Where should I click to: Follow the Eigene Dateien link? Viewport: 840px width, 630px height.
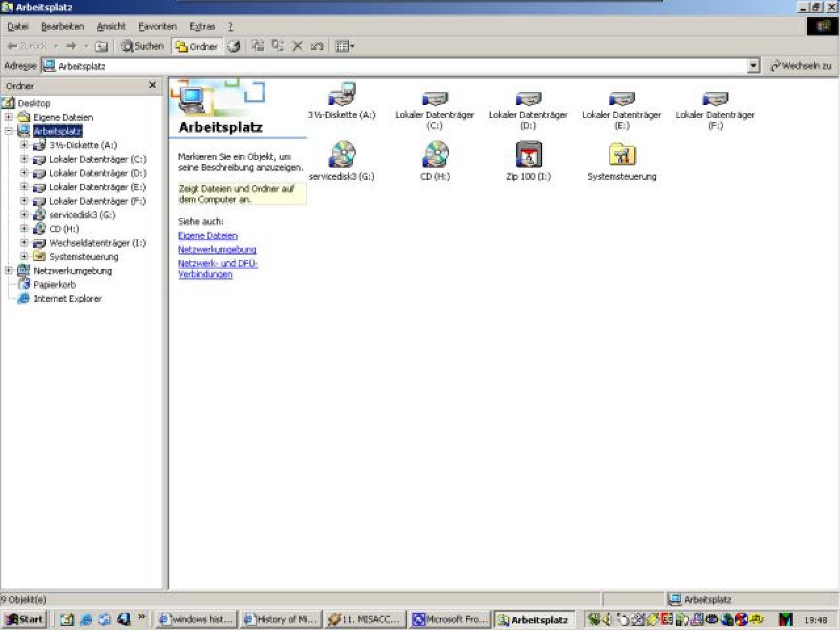pos(207,236)
